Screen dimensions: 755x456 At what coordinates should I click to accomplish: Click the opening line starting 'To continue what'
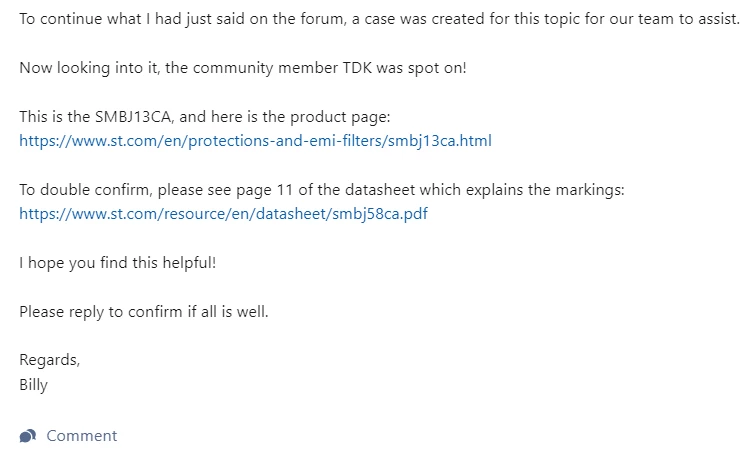(x=379, y=19)
